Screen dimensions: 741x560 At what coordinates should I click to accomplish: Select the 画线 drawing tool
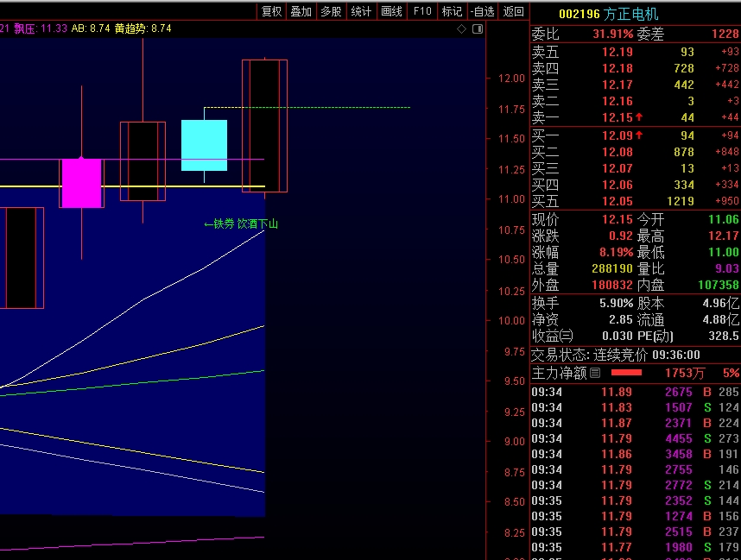(x=391, y=11)
